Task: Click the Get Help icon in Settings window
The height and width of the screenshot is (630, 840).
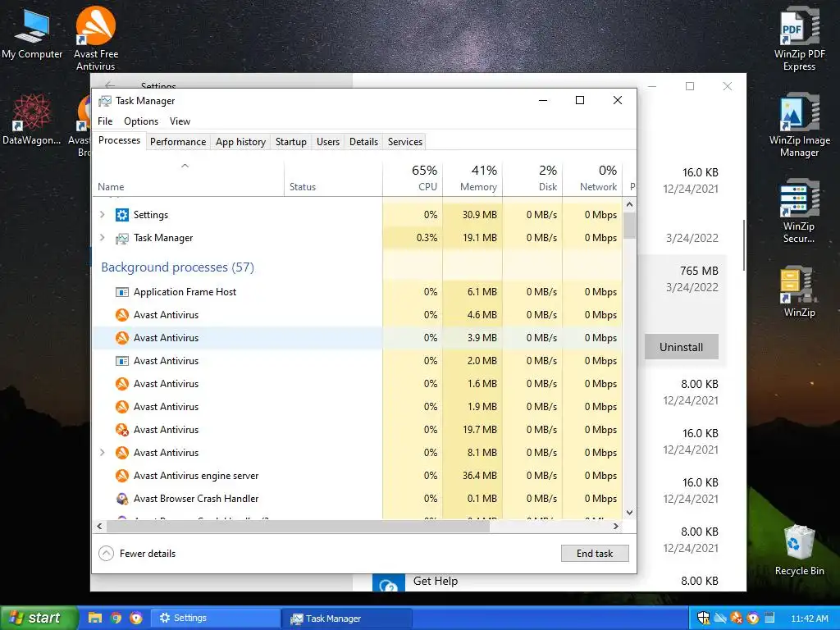Action: coord(388,584)
